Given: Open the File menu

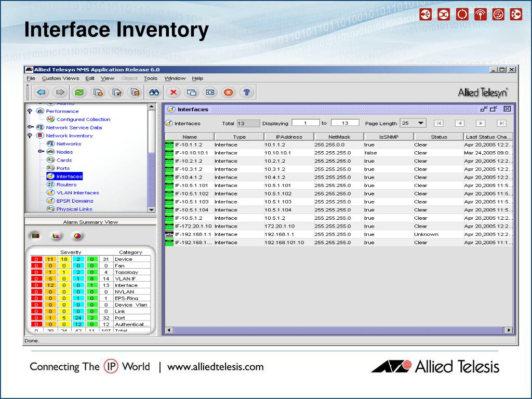Looking at the screenshot, I should pyautogui.click(x=31, y=78).
